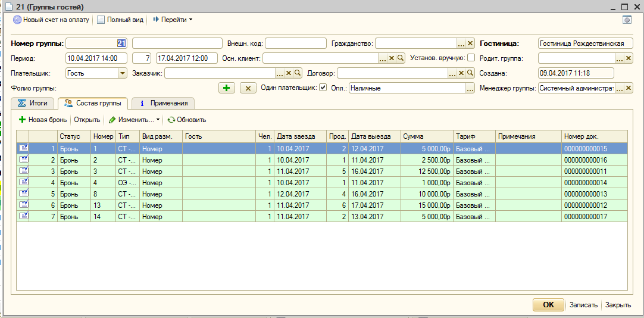Open Заказчик selection ellipsis button
Image resolution: width=644 pixels, height=318 pixels.
pyautogui.click(x=280, y=73)
